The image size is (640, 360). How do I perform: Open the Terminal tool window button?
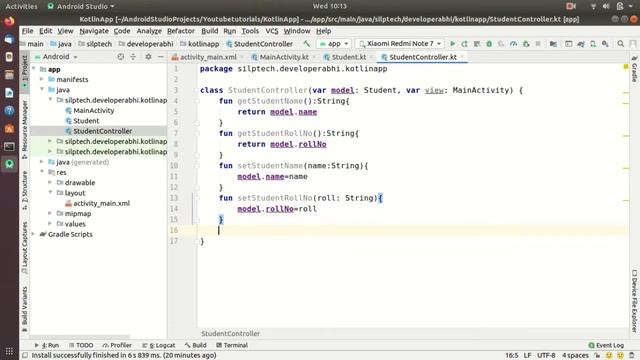point(232,345)
